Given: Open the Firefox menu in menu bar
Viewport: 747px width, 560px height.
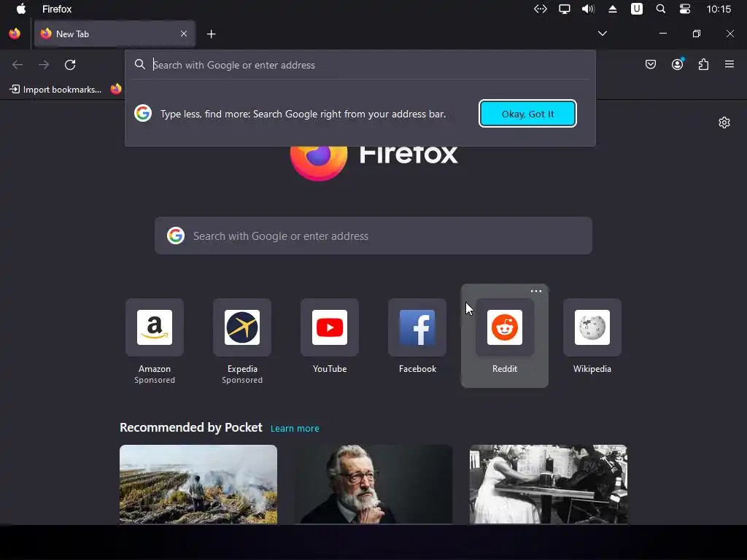Looking at the screenshot, I should pos(57,9).
